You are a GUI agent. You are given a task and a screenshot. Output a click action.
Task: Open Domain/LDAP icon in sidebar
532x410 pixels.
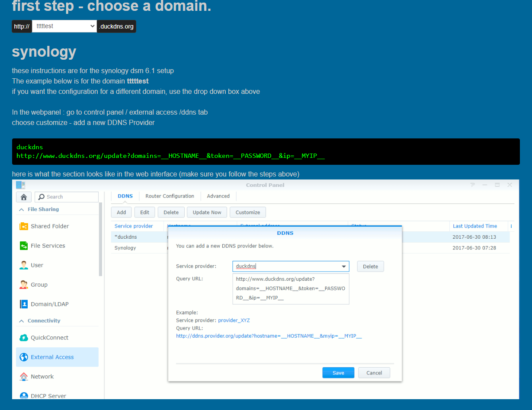coord(24,304)
